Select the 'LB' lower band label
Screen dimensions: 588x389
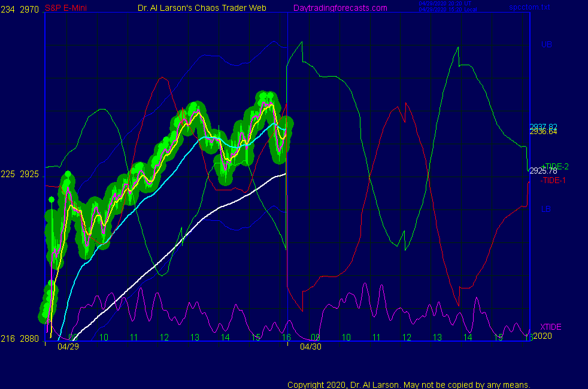[546, 209]
